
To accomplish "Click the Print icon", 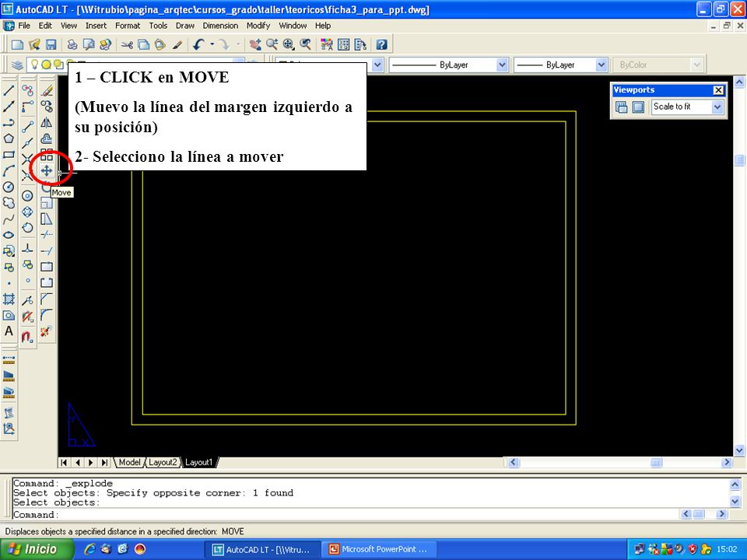I will [72, 45].
